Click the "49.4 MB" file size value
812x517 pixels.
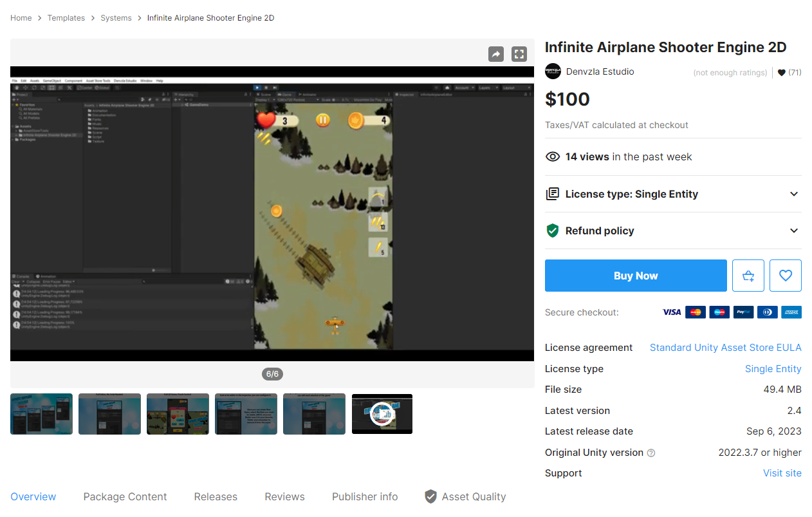tap(782, 390)
